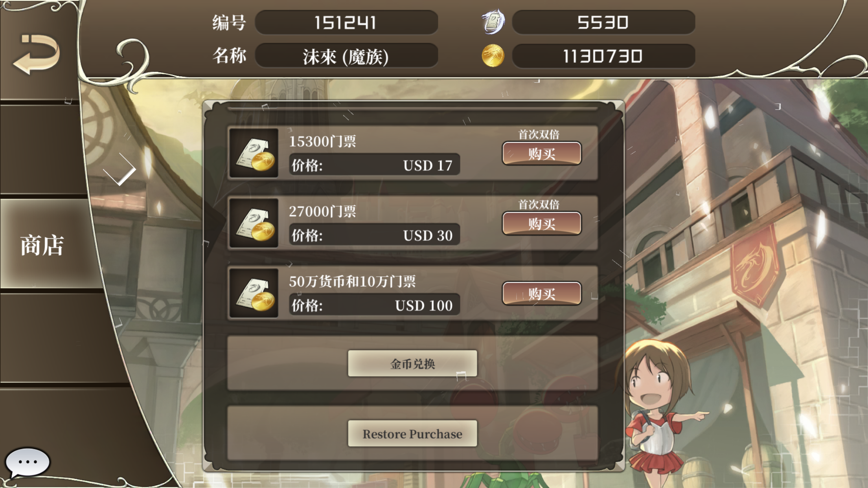Select the 15300门票 item icon

(x=254, y=153)
